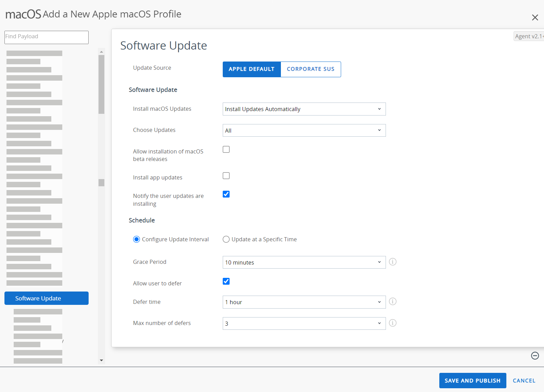Open Max number of defers info icon
544x392 pixels.
coord(393,323)
